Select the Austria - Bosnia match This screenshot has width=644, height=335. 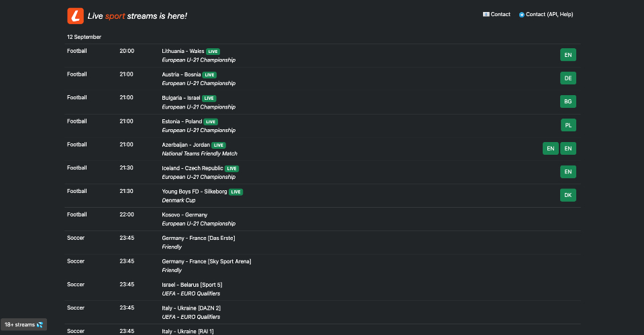point(181,74)
